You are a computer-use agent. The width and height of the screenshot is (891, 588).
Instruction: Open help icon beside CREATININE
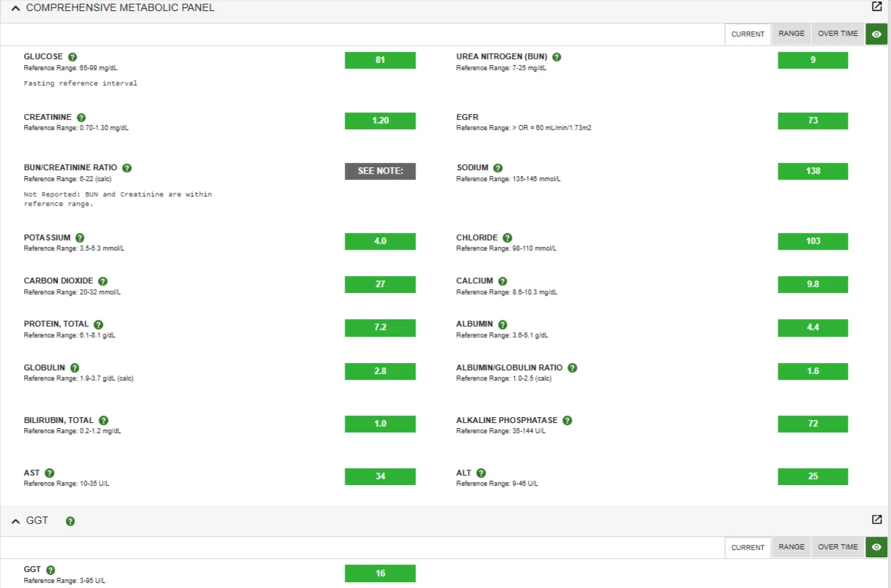pos(81,118)
